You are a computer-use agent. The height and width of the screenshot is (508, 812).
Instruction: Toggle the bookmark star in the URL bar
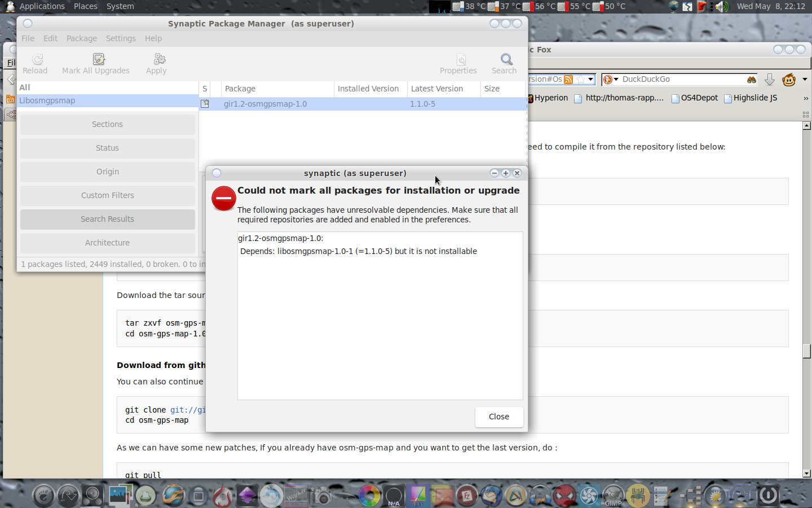580,80
